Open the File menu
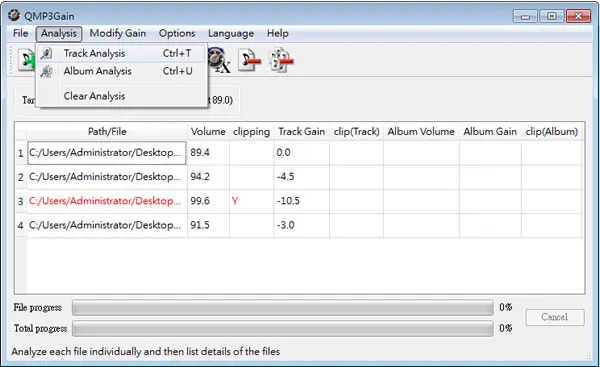Screen dimensions: 600x367 (x=20, y=33)
